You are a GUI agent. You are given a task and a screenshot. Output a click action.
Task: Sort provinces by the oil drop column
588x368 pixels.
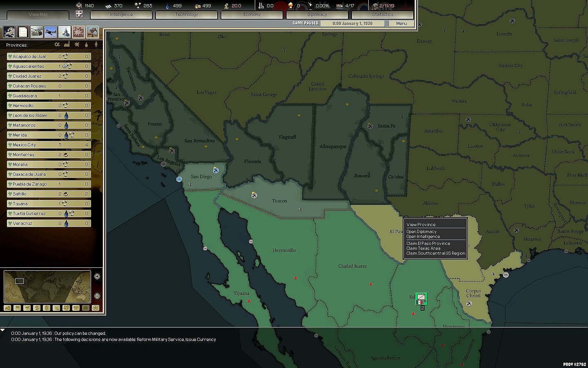[86, 45]
